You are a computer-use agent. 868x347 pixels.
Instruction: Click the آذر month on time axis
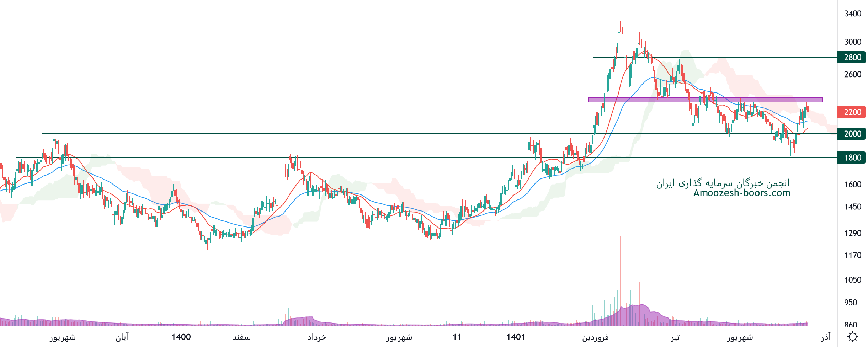[826, 337]
